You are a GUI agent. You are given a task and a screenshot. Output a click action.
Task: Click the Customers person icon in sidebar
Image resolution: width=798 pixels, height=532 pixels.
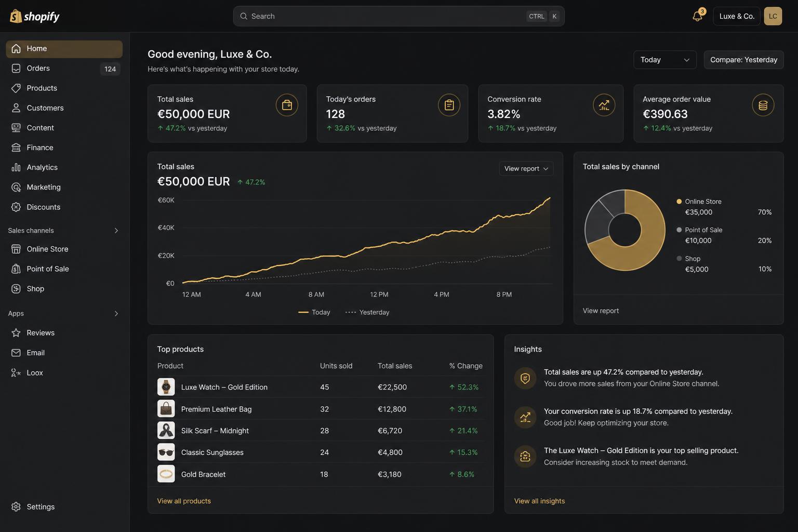pyautogui.click(x=16, y=108)
